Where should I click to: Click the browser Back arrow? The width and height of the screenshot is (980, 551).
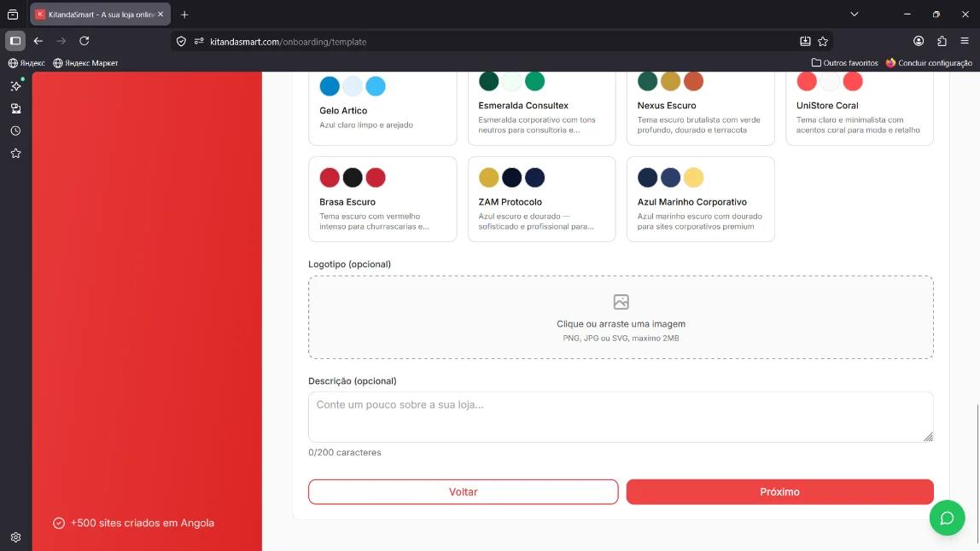tap(38, 41)
